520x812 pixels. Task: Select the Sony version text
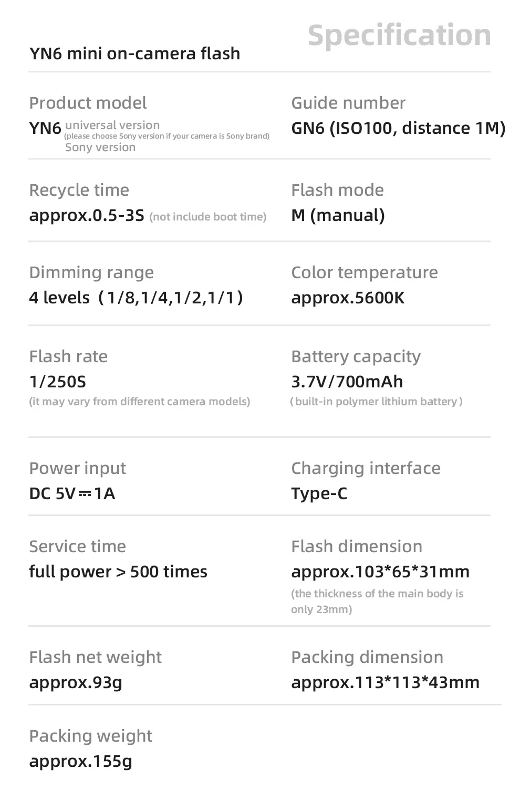click(100, 147)
